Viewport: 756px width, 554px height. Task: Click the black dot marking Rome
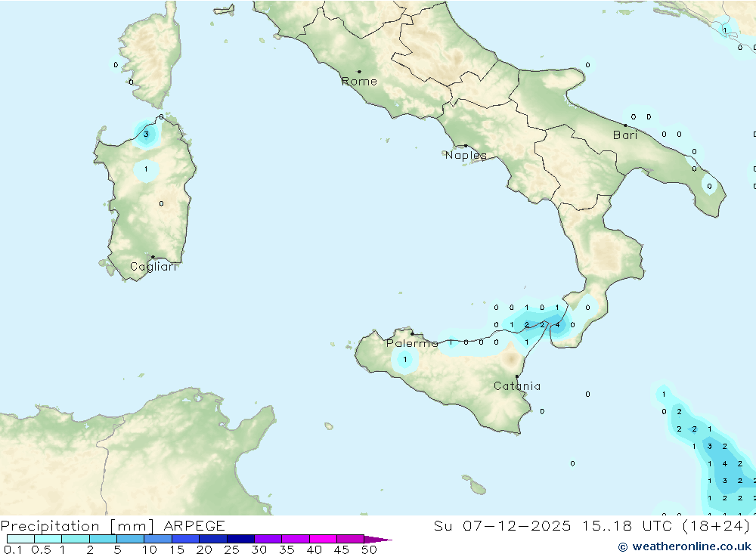359,72
